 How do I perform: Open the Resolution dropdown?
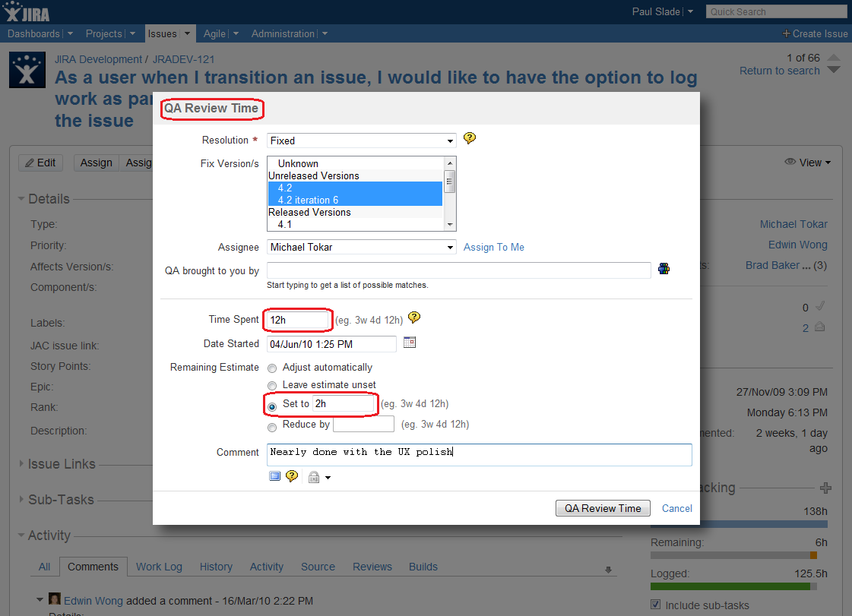(x=361, y=141)
